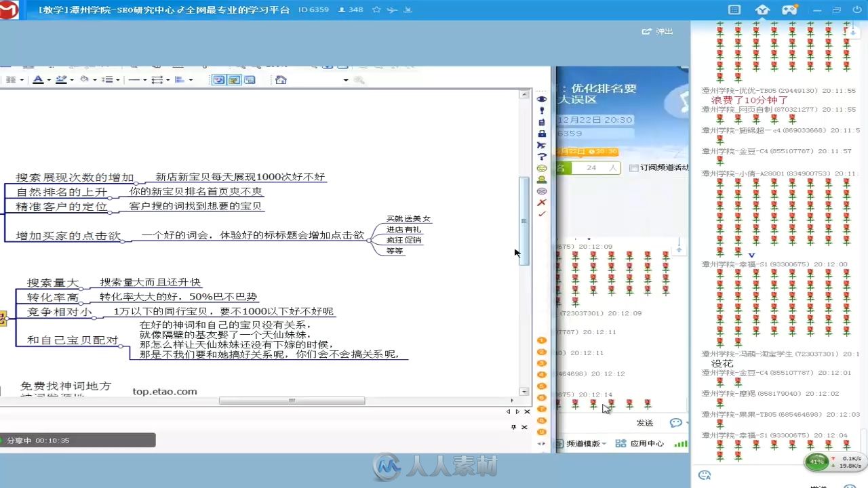Click the chat bubble icon next to 发送
The image size is (868, 488).
(675, 422)
